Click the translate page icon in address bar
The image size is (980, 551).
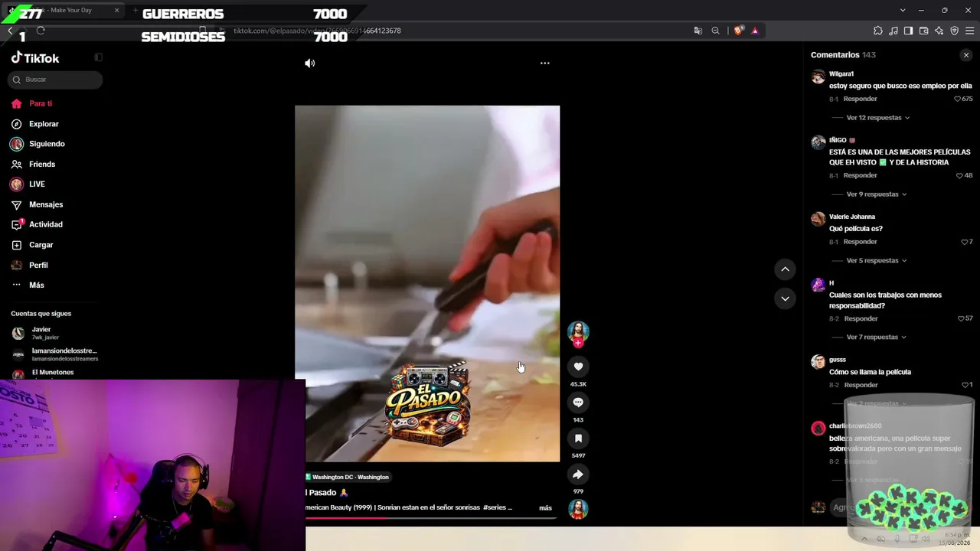[x=698, y=31]
